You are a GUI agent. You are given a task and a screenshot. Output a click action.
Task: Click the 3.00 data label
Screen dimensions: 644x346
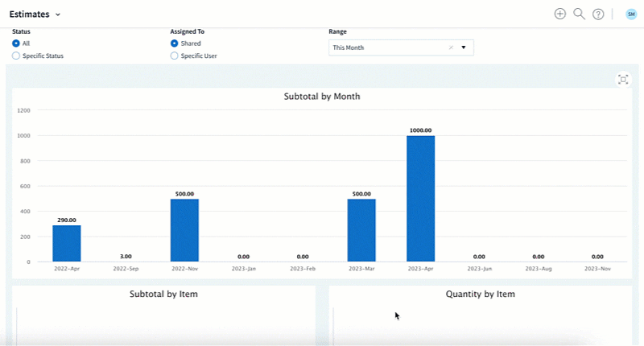pyautogui.click(x=126, y=256)
